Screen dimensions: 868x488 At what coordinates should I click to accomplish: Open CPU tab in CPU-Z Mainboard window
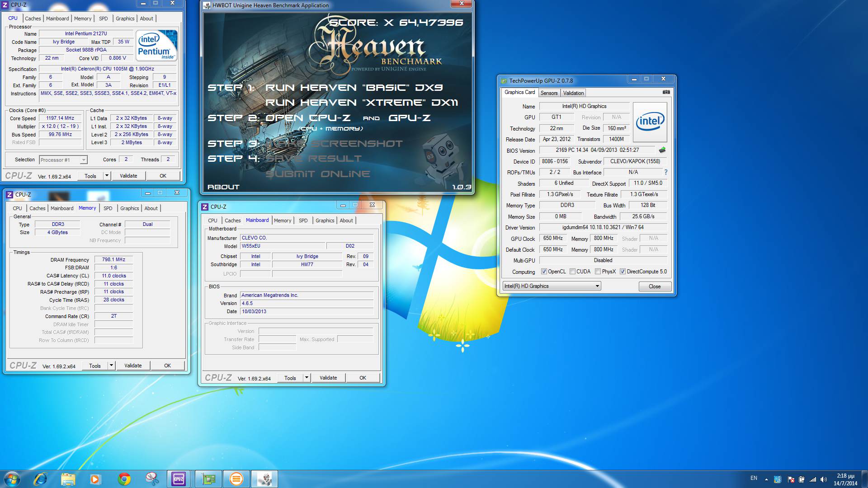click(212, 221)
